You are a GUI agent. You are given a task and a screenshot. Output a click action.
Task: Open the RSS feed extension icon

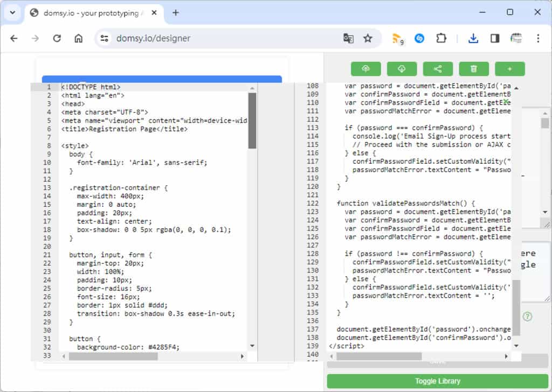point(398,39)
